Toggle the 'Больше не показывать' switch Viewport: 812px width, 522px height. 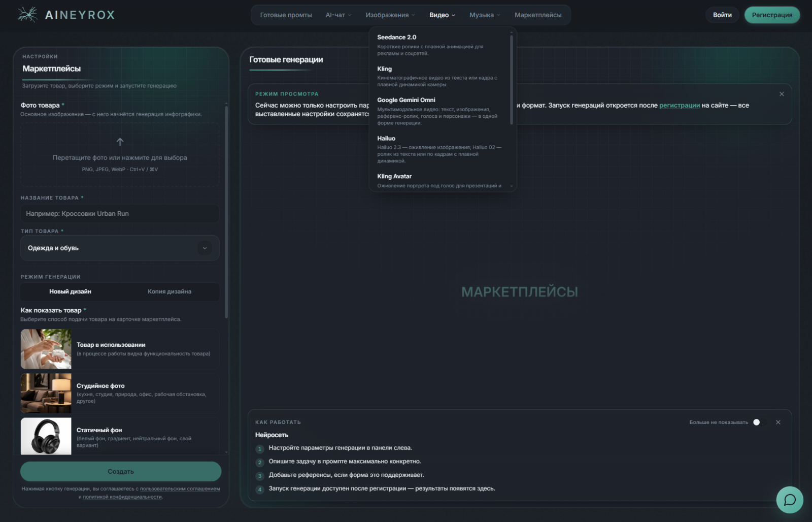760,422
